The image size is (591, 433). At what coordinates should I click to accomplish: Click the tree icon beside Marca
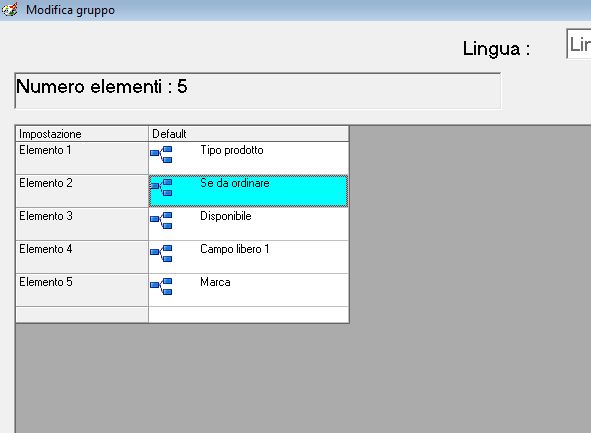point(161,286)
